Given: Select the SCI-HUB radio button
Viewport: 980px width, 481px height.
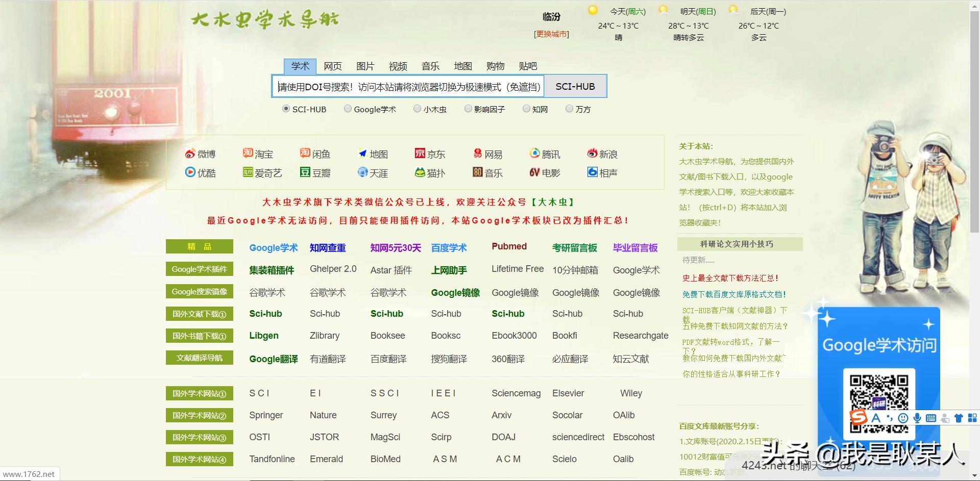Looking at the screenshot, I should pyautogui.click(x=286, y=108).
